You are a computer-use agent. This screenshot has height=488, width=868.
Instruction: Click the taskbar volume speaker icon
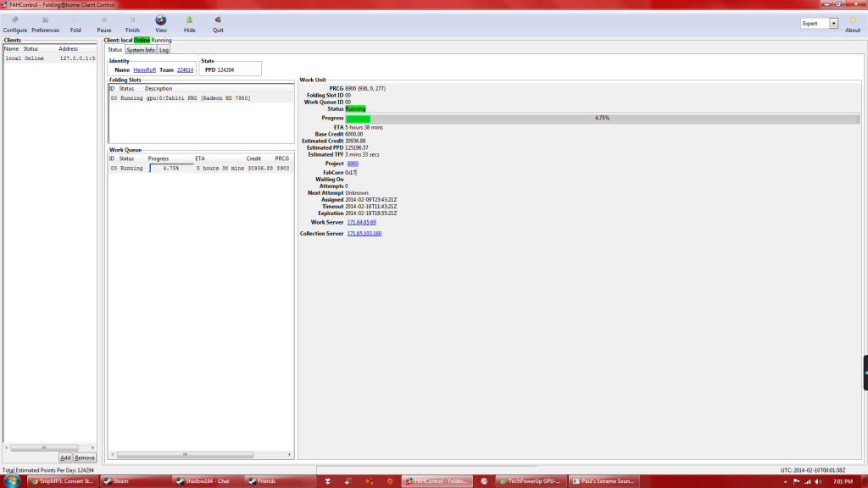(x=818, y=481)
